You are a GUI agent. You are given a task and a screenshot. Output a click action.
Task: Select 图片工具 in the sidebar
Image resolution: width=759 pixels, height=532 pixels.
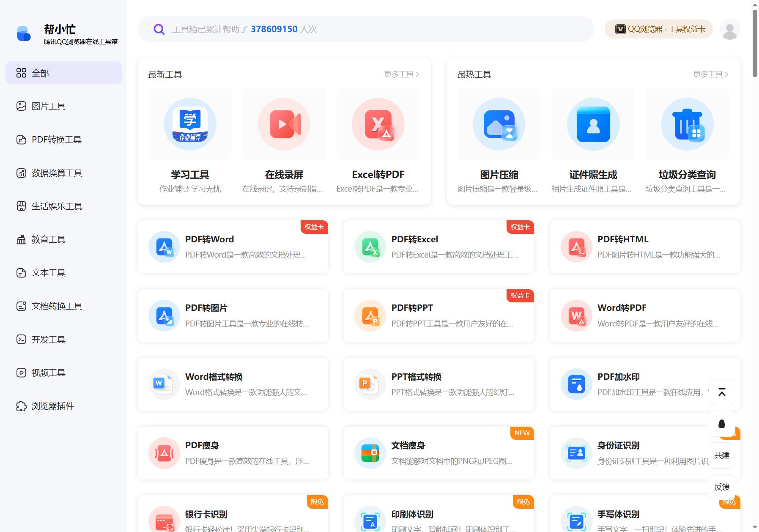click(x=63, y=106)
